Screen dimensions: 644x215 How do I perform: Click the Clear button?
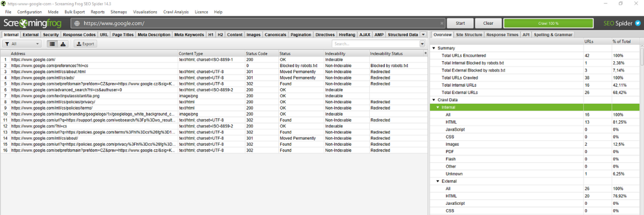(x=488, y=24)
